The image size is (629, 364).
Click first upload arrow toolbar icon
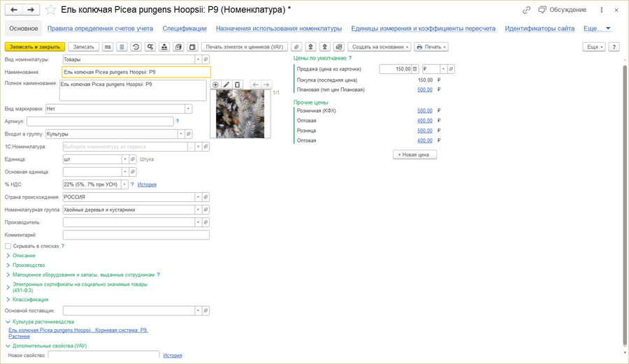(310, 47)
